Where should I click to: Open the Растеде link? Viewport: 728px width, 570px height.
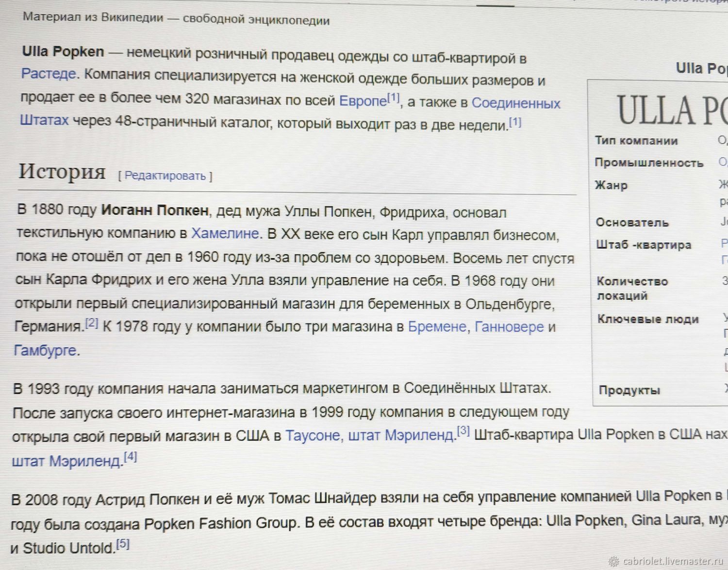click(49, 74)
